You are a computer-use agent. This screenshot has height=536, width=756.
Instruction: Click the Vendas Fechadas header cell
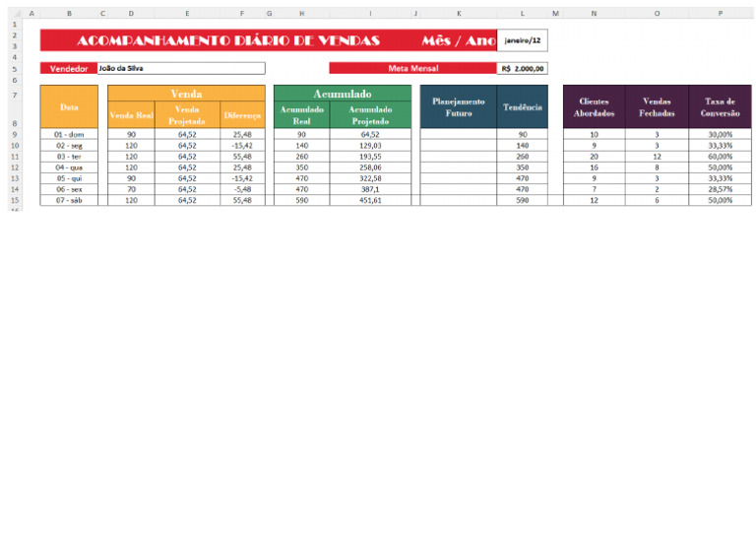[657, 107]
